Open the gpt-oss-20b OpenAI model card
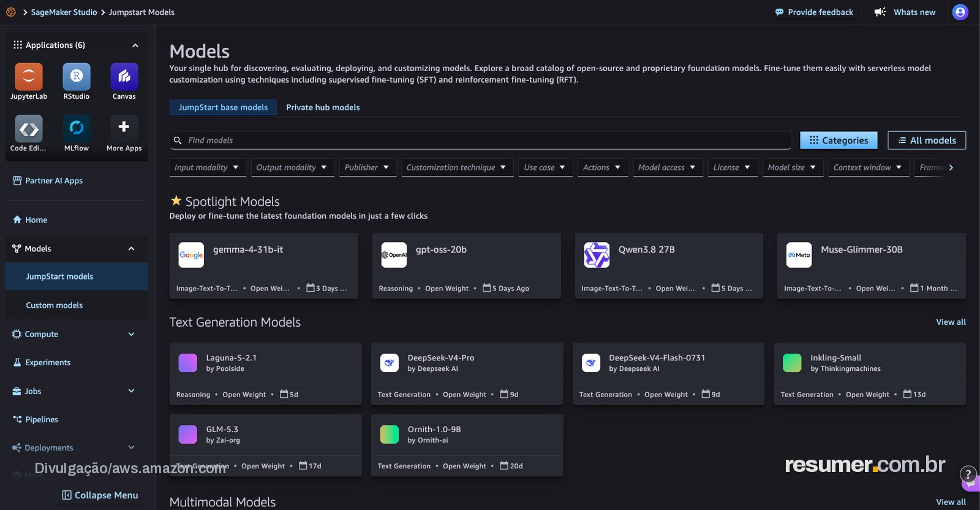The height and width of the screenshot is (510, 980). click(467, 266)
